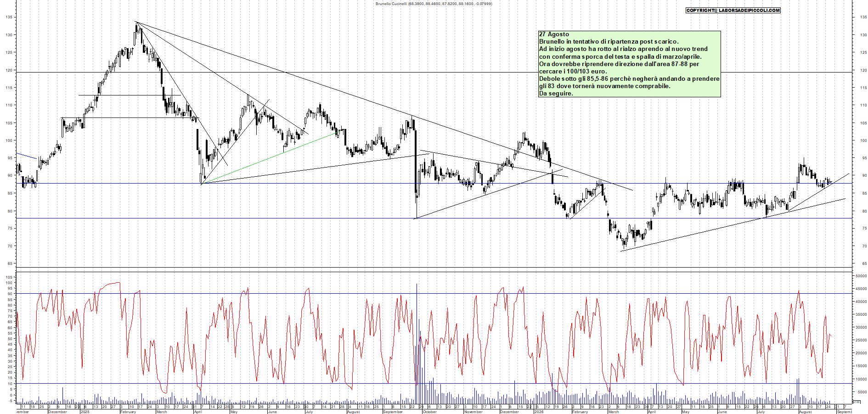Viewport: 868px width, 414px height.
Task: Click the "Da seguire." closing line
Action: (556, 93)
